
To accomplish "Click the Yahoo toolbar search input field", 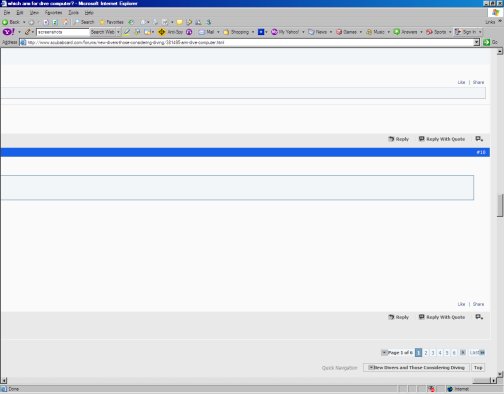I will coord(63,32).
